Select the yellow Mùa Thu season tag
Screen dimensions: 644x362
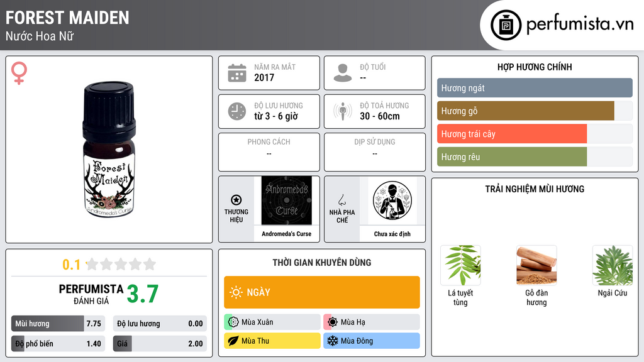[272, 341]
